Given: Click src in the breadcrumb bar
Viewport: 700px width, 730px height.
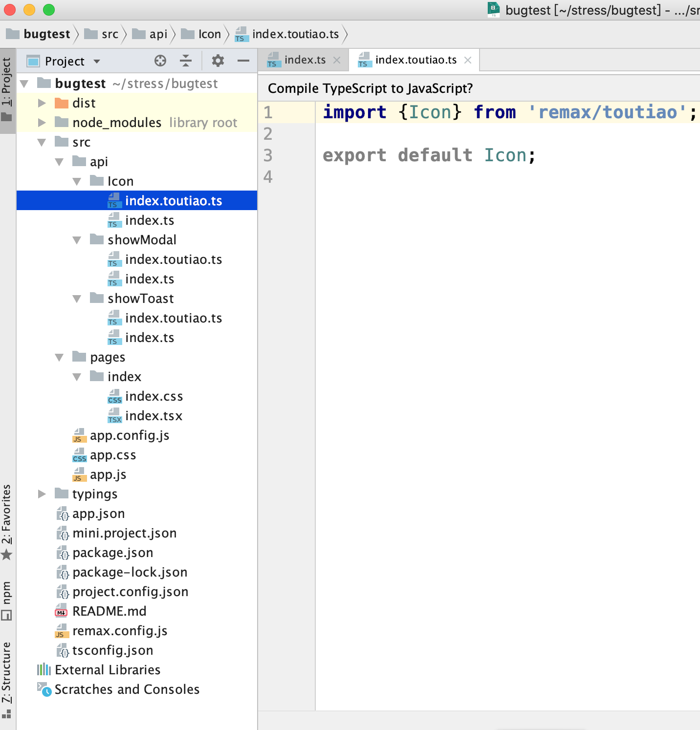Looking at the screenshot, I should coord(101,34).
